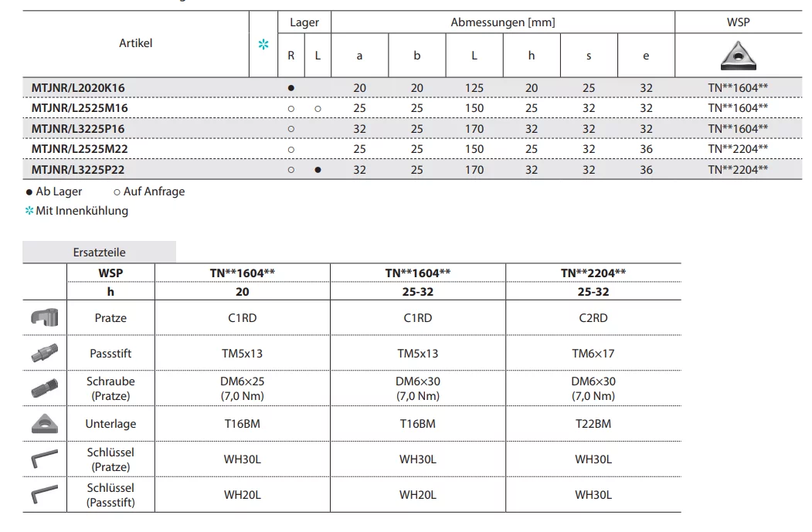
Task: Click the L availability circle for MTJNR/L2525M16
Action: (x=318, y=109)
